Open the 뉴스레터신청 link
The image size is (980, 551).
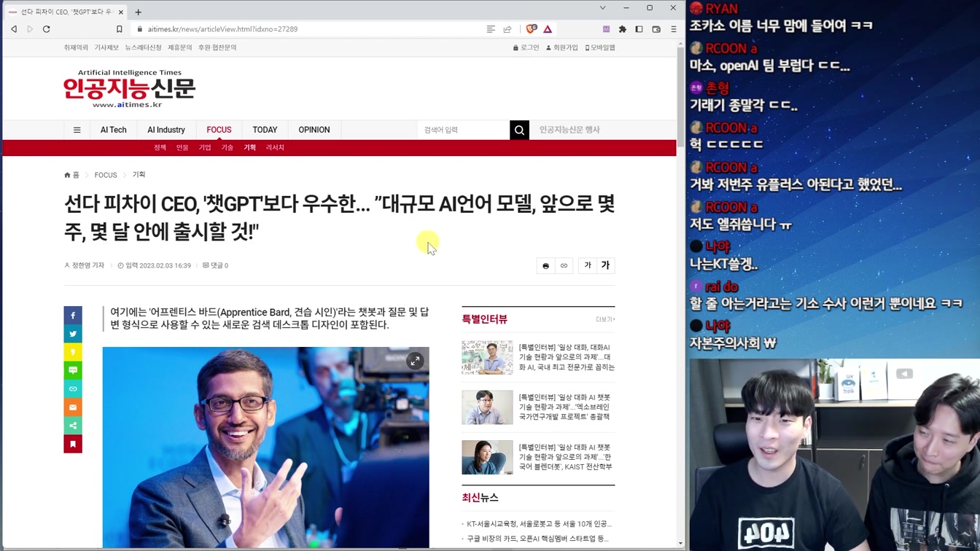pyautogui.click(x=143, y=47)
